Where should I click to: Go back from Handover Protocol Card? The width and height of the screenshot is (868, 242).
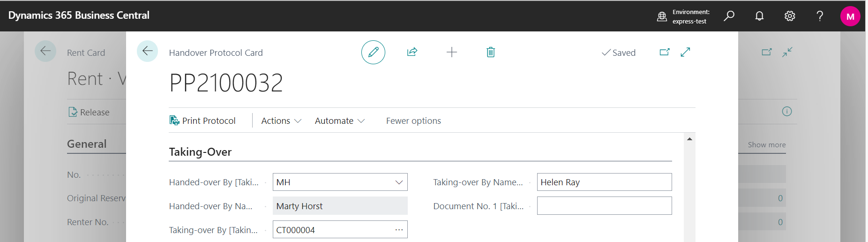pos(147,51)
